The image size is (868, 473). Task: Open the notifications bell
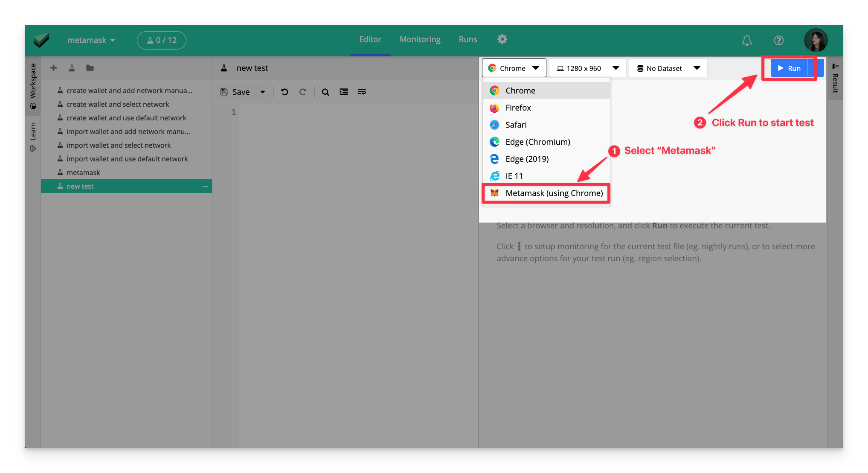pyautogui.click(x=747, y=40)
